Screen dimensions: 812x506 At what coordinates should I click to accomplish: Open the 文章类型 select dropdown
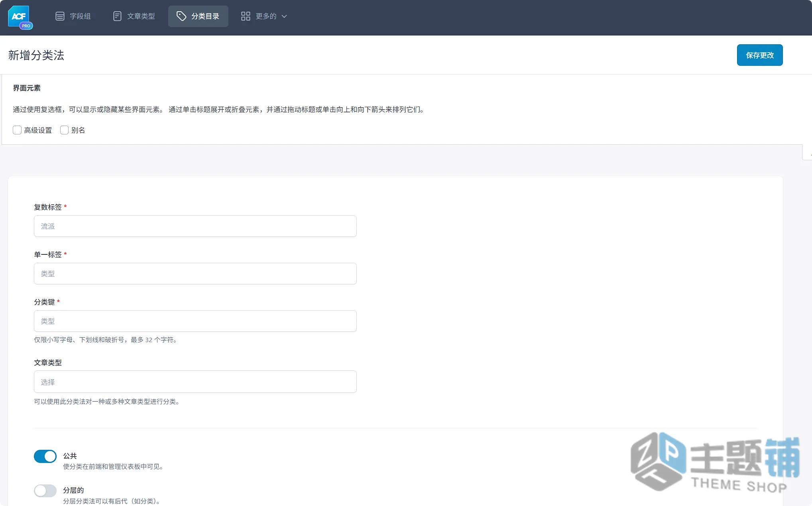coord(195,382)
